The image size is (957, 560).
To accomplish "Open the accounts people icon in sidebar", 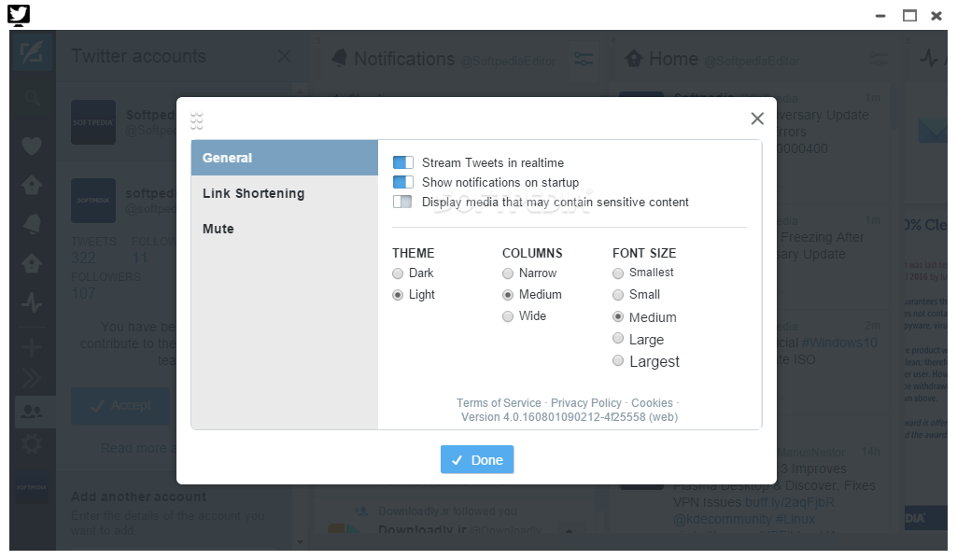I will [x=32, y=412].
